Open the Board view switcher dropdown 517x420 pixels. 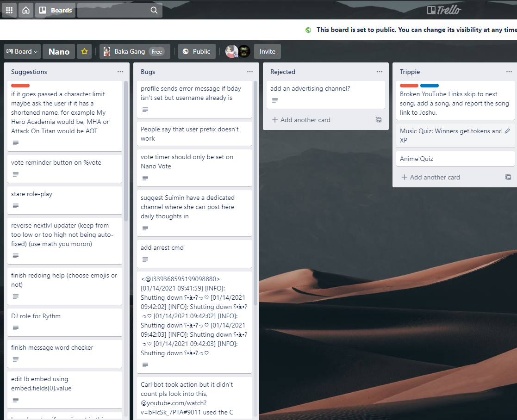click(22, 51)
